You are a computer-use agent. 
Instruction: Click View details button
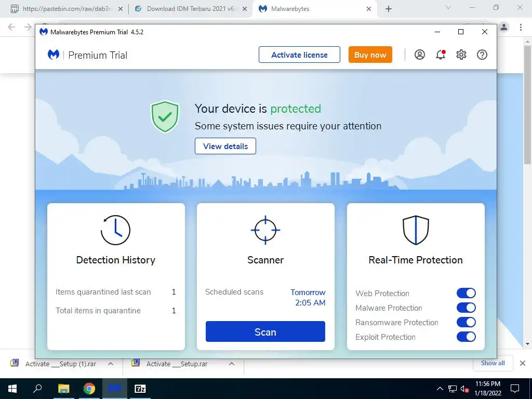pyautogui.click(x=225, y=146)
